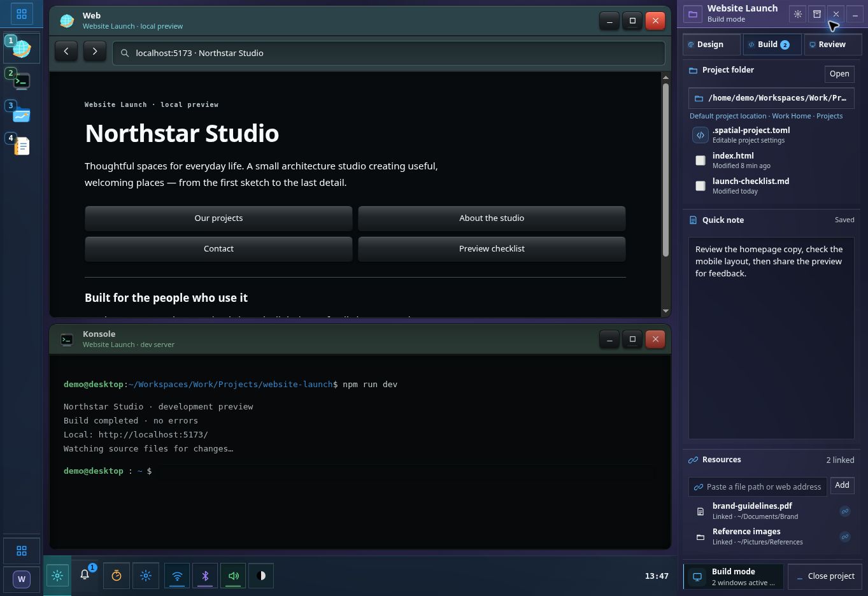The image size is (868, 596).
Task: Open the app grid icon above the W button
Action: pyautogui.click(x=22, y=551)
